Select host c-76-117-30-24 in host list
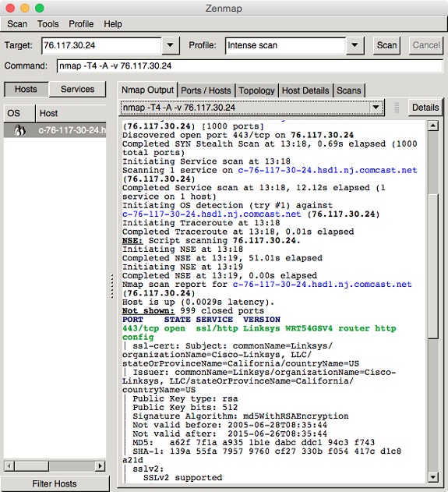Screen dimensions: 448x492 (55, 130)
